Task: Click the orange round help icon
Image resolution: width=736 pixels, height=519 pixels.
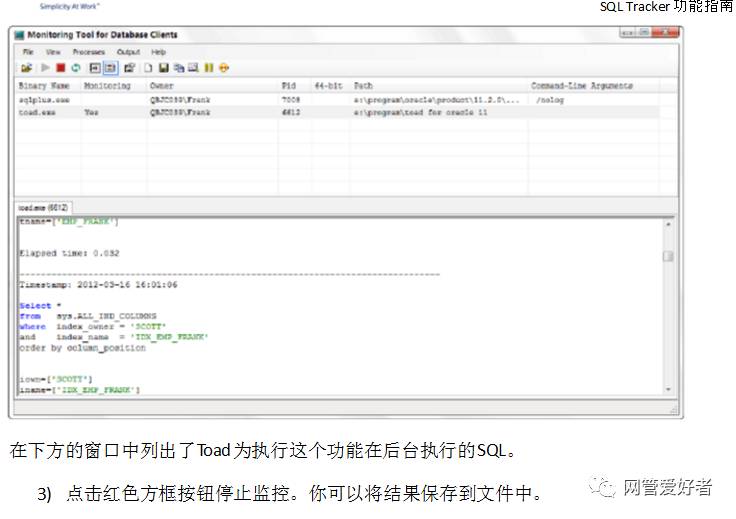Action: (x=224, y=68)
